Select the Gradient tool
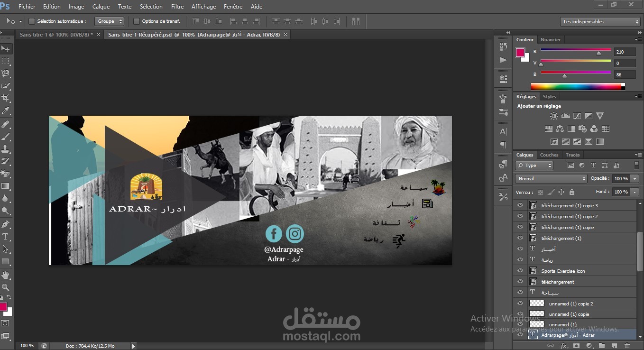 (x=6, y=186)
